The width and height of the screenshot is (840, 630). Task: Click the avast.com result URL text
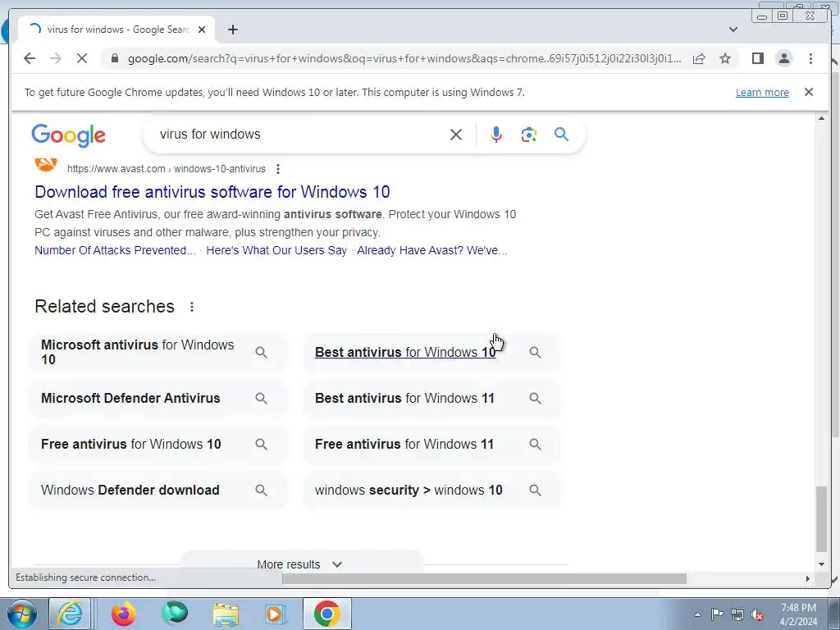coord(167,169)
